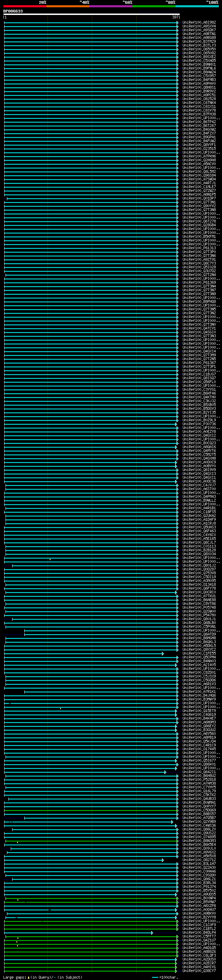
Task: Select label UniRef100_B7FH38
Action: click(x=199, y=114)
